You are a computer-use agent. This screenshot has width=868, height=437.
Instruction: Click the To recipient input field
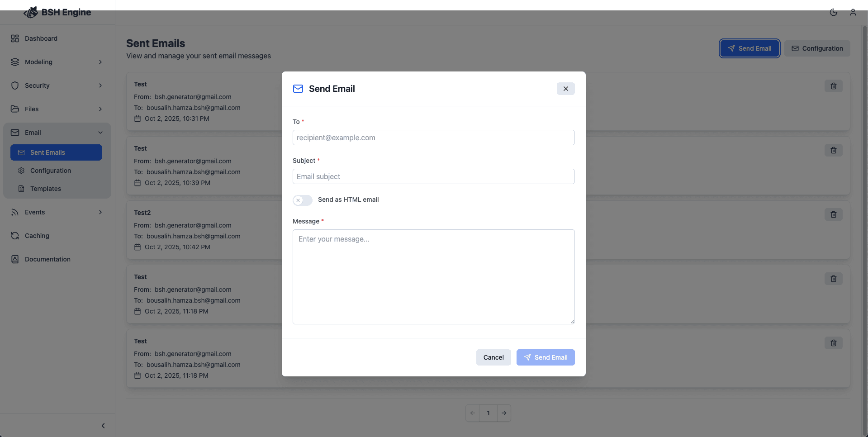(433, 138)
